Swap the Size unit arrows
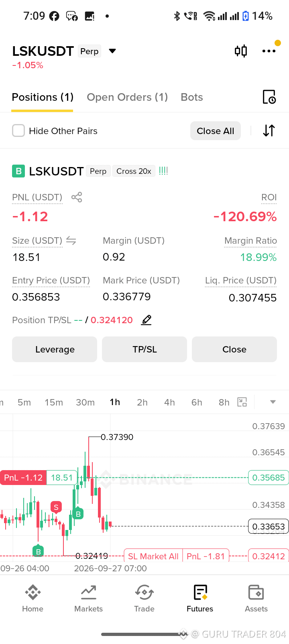 pos(71,240)
